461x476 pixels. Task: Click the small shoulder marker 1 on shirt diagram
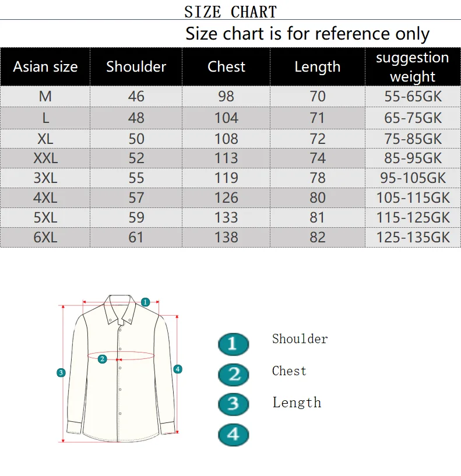click(145, 302)
